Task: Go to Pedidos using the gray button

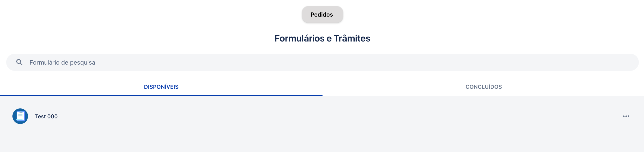Action: coord(322,15)
